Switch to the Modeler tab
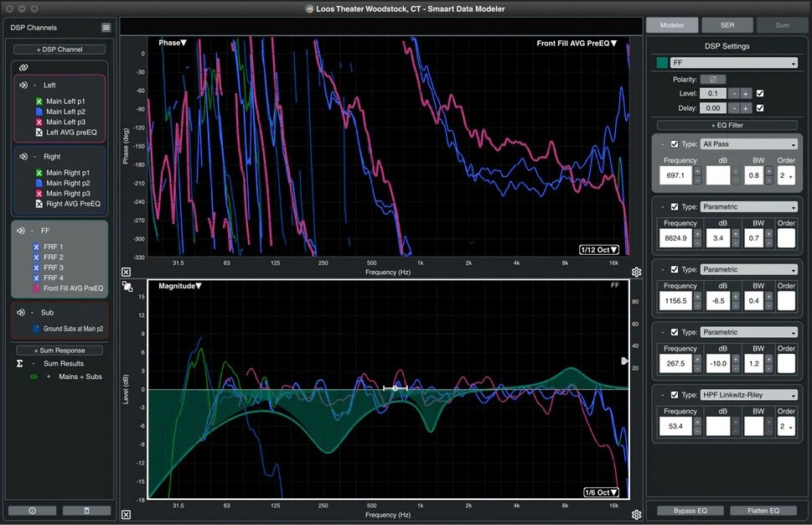 pyautogui.click(x=672, y=25)
